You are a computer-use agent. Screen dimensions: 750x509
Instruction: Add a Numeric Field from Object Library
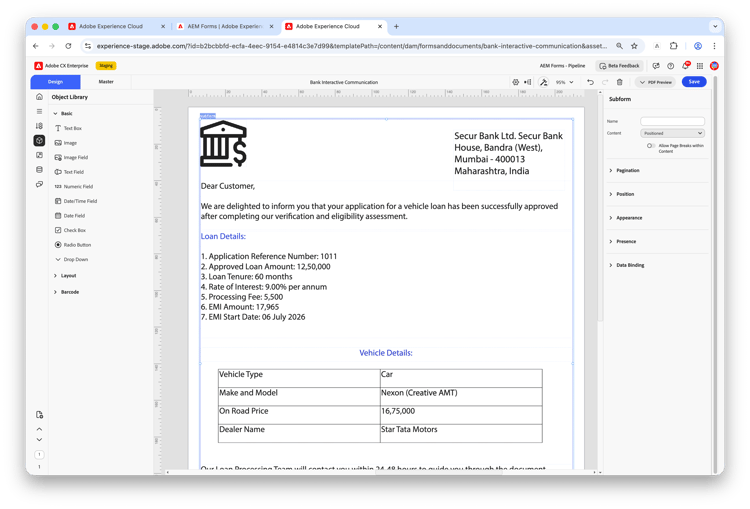74,187
